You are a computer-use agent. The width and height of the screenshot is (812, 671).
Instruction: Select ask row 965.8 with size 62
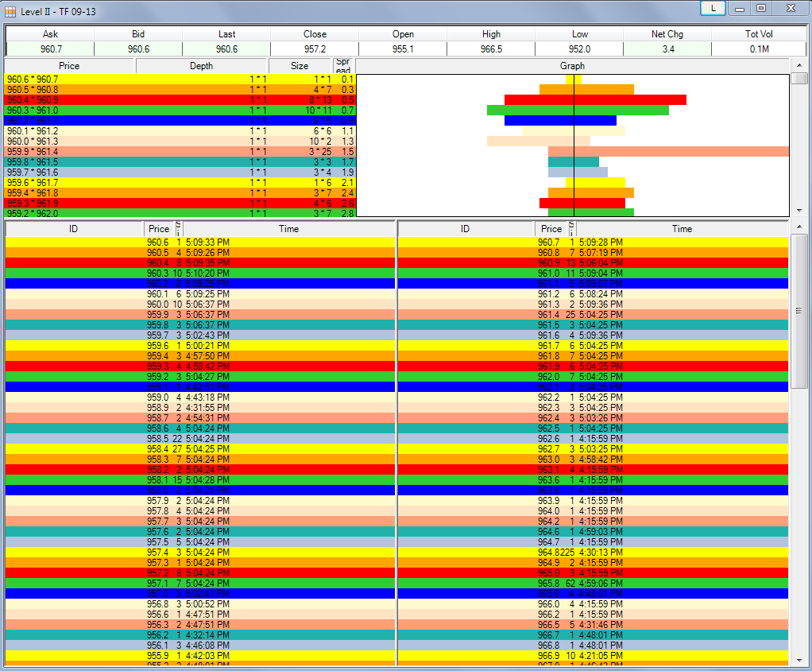click(593, 584)
